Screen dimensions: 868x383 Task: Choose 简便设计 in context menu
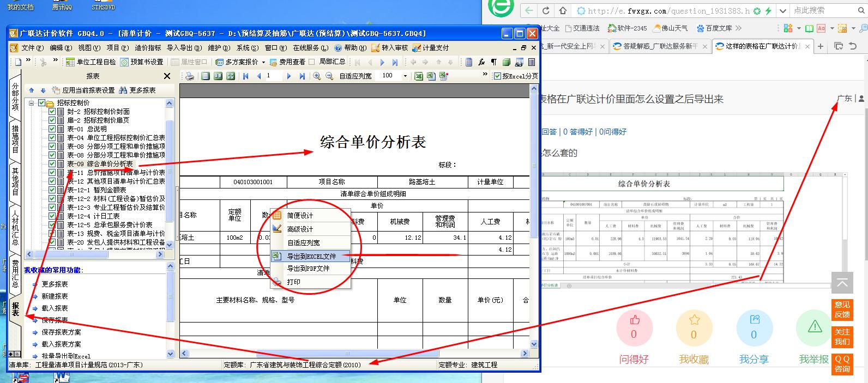(x=311, y=216)
